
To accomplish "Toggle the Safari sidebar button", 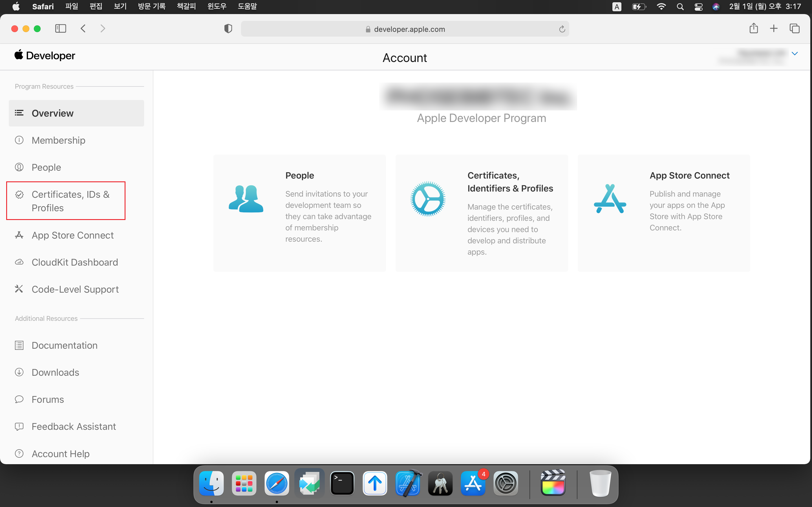I will (x=60, y=28).
